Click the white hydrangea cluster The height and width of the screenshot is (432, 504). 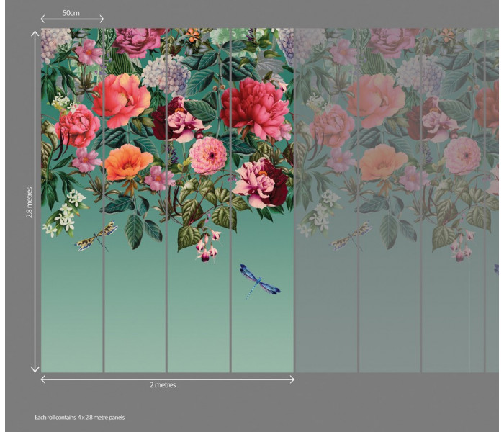pos(166,74)
